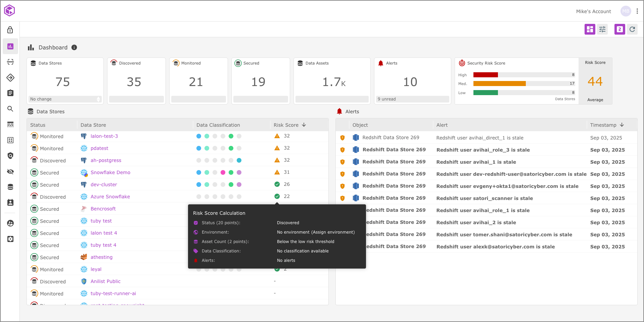Toggle the purple number 2 button

pos(619,29)
